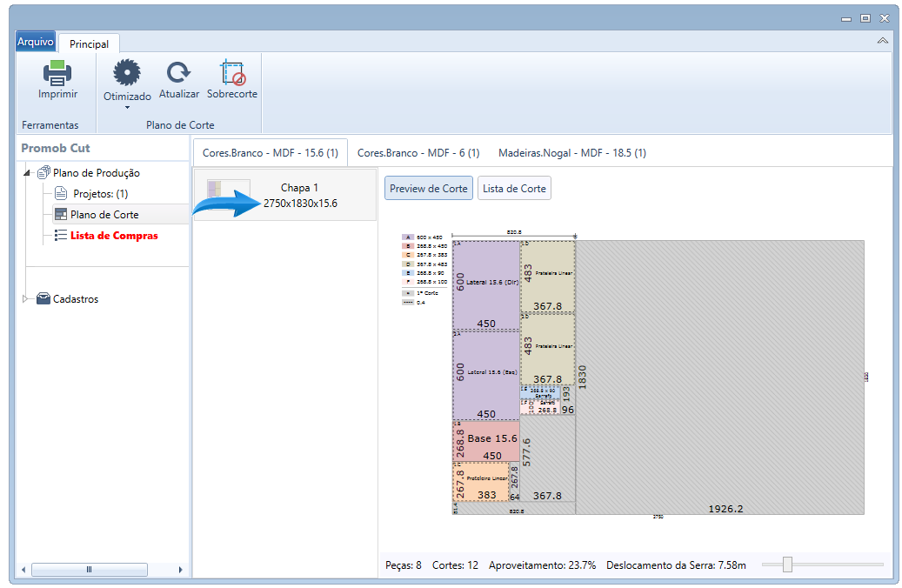Click the Otimizado saw blade icon
The image size is (902, 588).
(126, 73)
